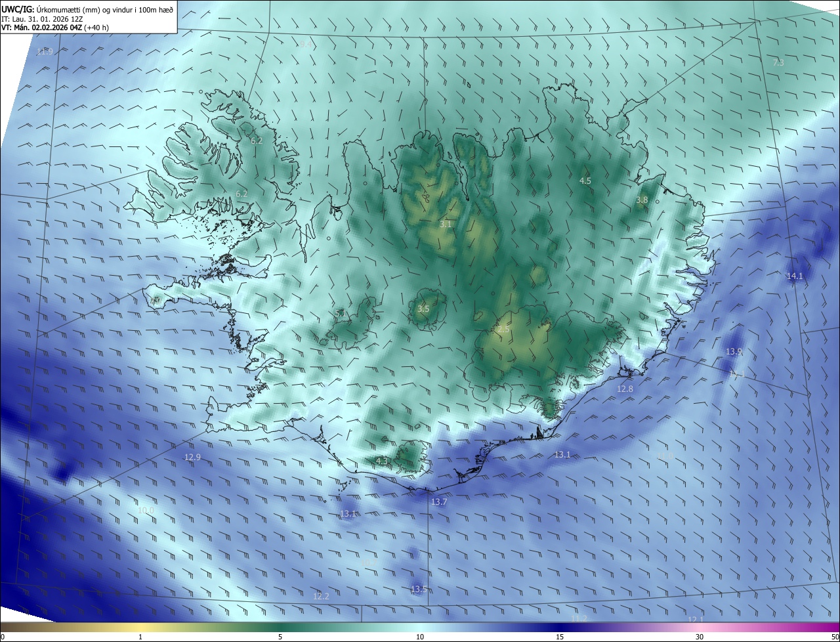Click the 10 tick on the colorbar
This screenshot has width=840, height=642.
coord(420,637)
